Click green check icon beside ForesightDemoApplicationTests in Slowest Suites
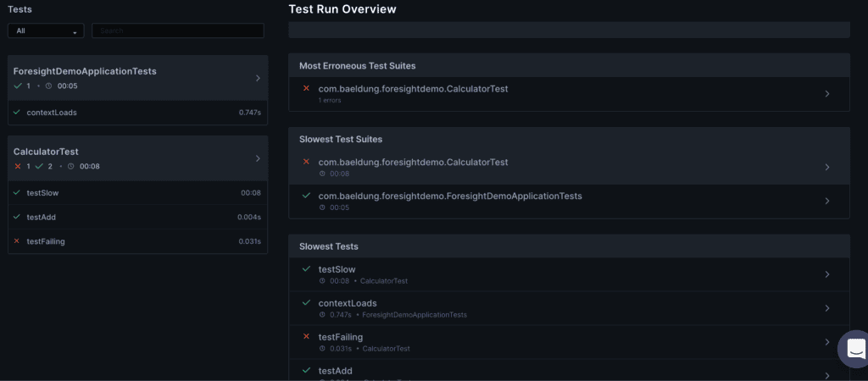The image size is (868, 381). (x=307, y=196)
